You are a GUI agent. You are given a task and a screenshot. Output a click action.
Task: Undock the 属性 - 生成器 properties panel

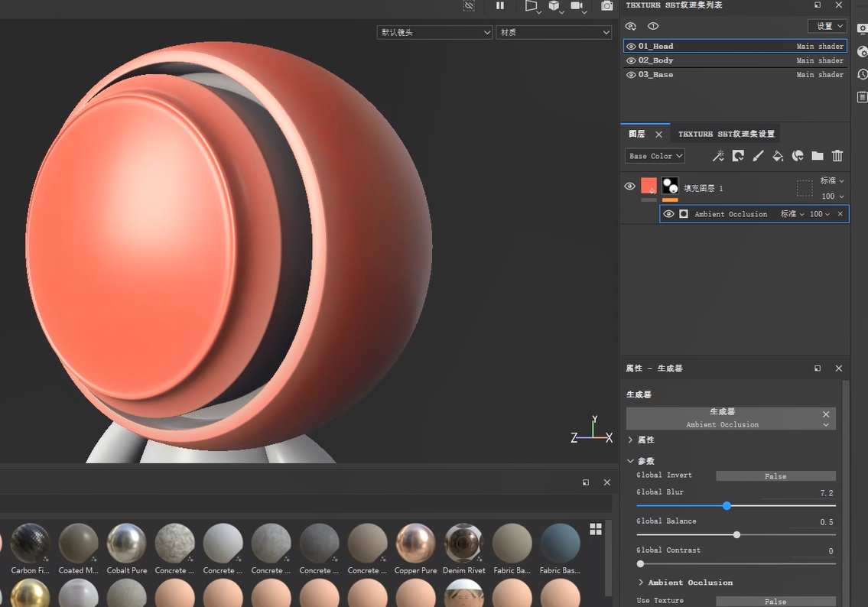coord(818,368)
